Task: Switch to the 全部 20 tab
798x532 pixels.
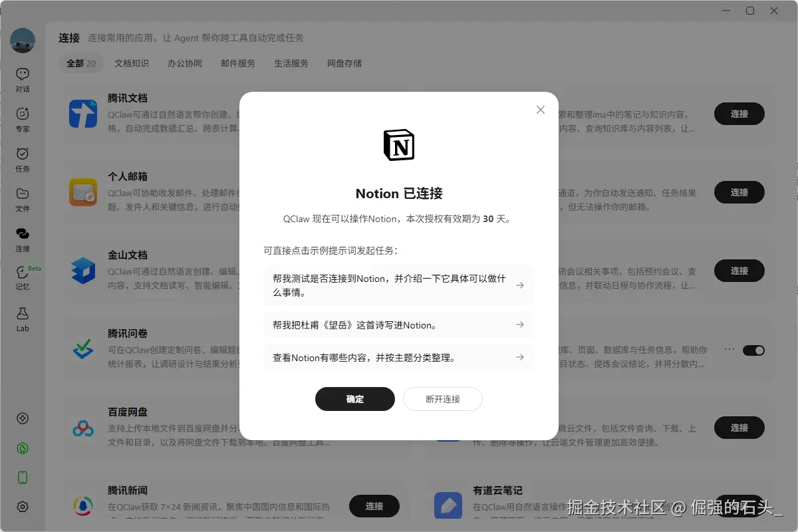Action: tap(81, 63)
